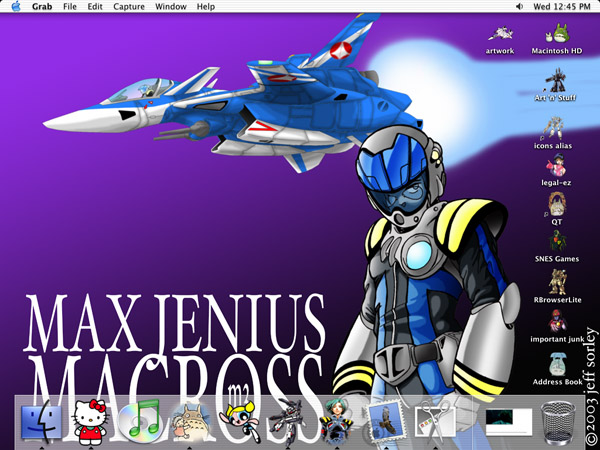Launch the Valkyrie robot Dock icon

(x=287, y=421)
